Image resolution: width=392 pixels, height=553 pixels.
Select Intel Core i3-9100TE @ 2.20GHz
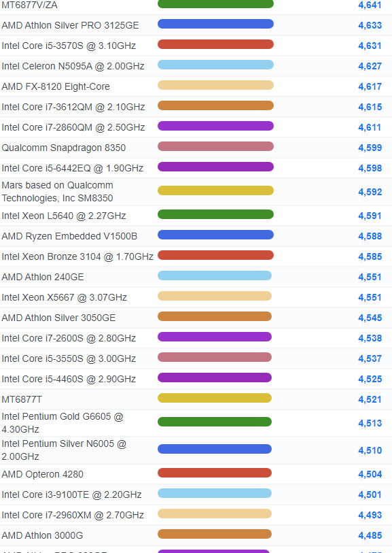[x=71, y=495]
